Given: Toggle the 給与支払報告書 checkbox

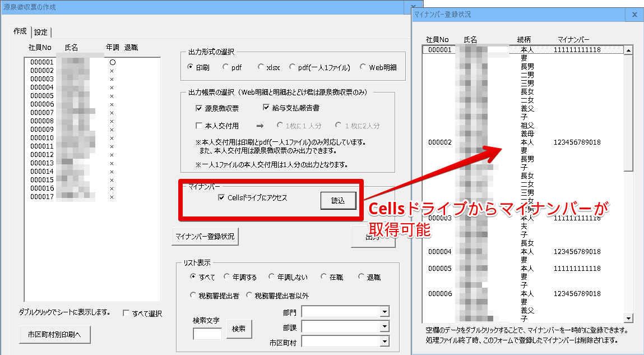Looking at the screenshot, I should pos(266,108).
